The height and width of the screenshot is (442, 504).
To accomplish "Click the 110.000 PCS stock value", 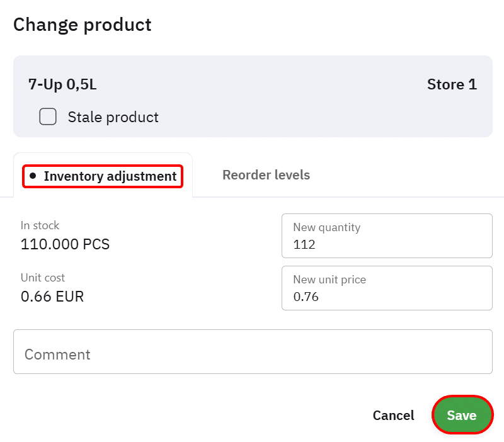I will tap(65, 244).
